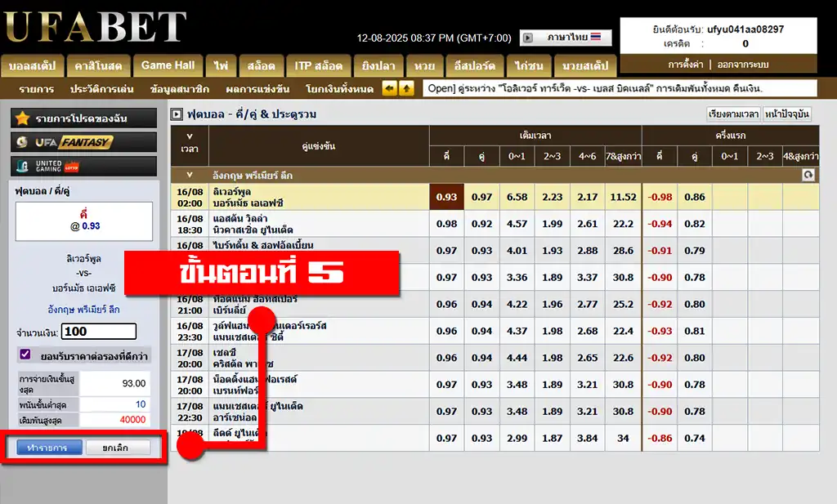Select Tottenham 0~1 price 4.22
Screen dimensions: 837x504
[x=517, y=304]
